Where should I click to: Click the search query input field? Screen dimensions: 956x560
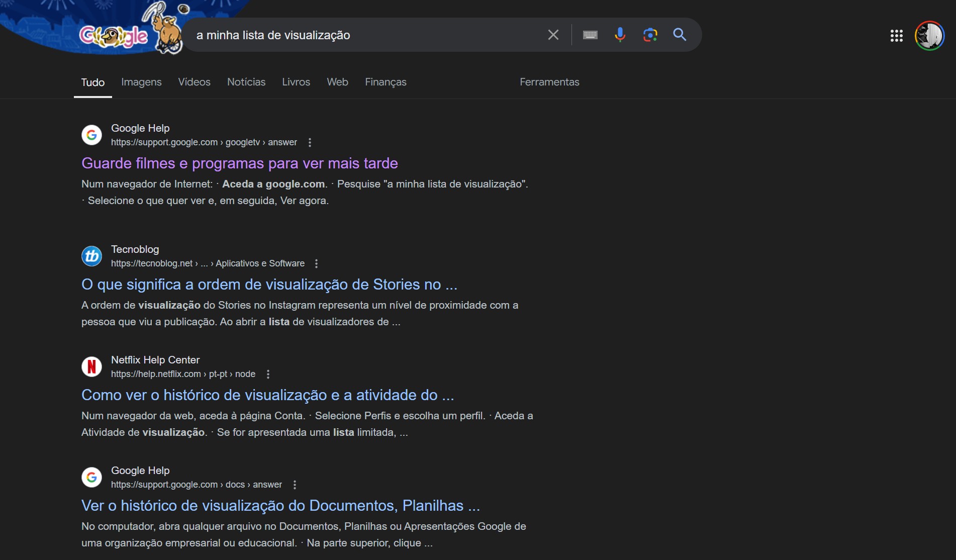[362, 35]
